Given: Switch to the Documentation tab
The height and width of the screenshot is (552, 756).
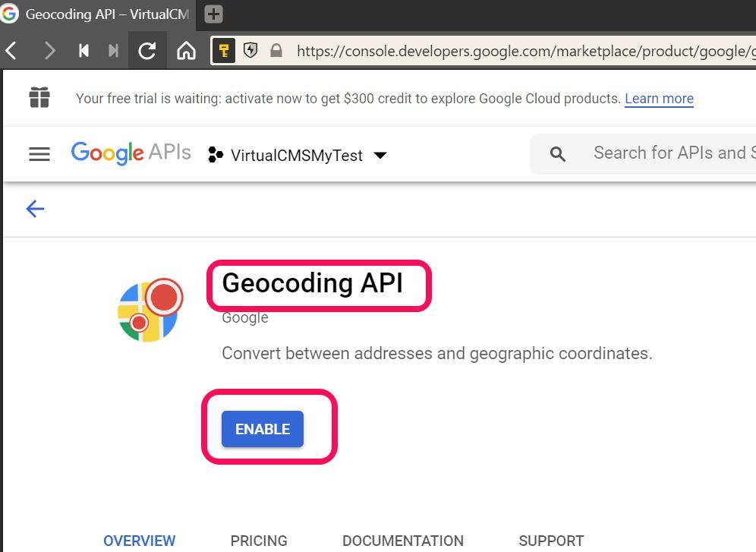Looking at the screenshot, I should (402, 541).
